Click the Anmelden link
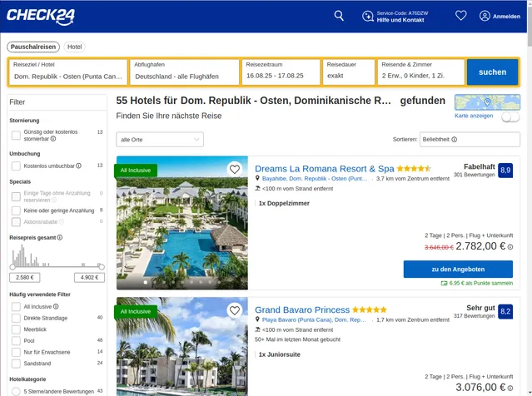Viewport: 532px width, 396px height. click(506, 17)
